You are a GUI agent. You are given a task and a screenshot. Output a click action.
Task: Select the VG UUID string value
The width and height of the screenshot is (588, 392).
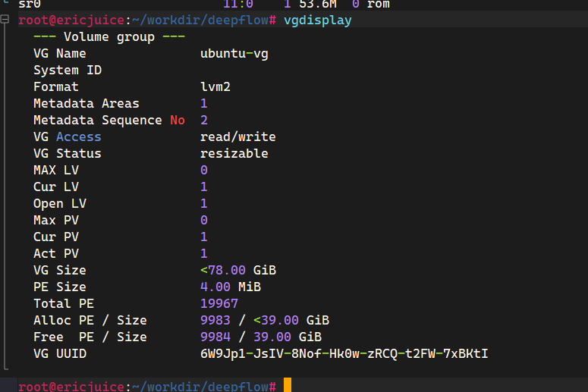[344, 353]
